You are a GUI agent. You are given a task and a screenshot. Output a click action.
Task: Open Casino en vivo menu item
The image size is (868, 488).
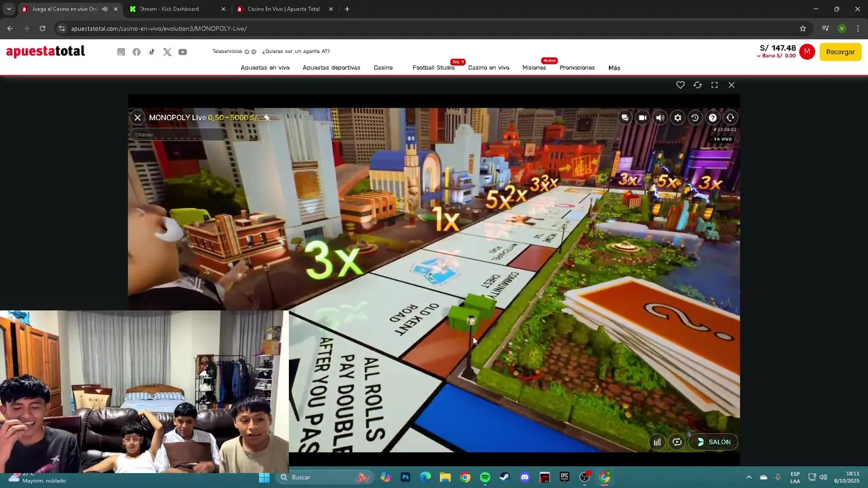coord(488,68)
